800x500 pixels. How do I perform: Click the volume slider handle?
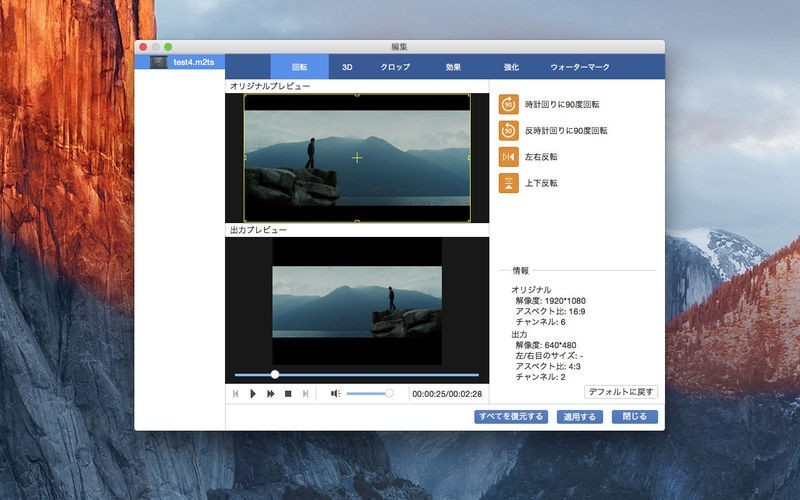(389, 394)
